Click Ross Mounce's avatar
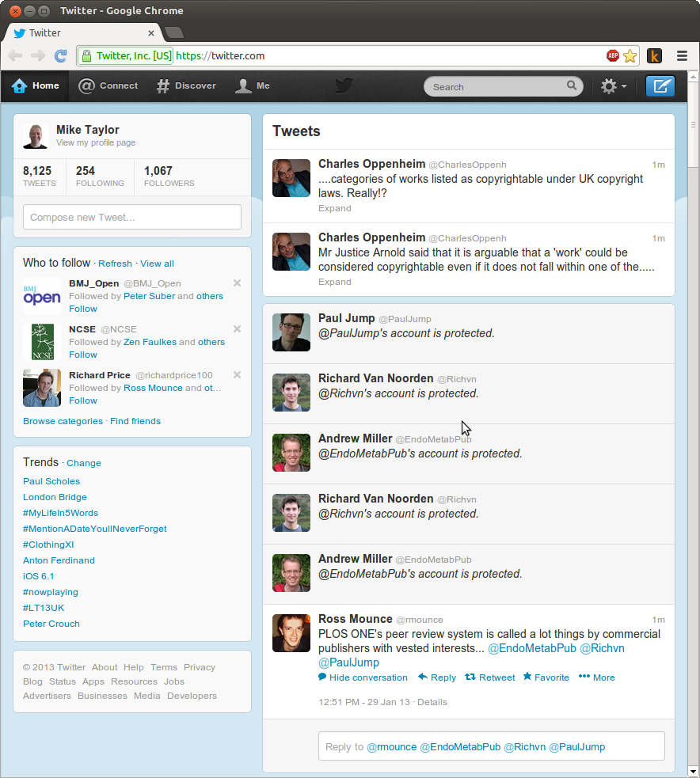700x778 pixels. [291, 633]
